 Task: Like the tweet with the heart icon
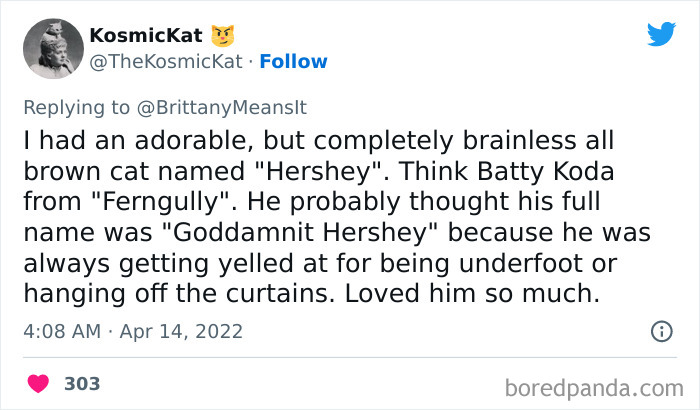[39, 383]
